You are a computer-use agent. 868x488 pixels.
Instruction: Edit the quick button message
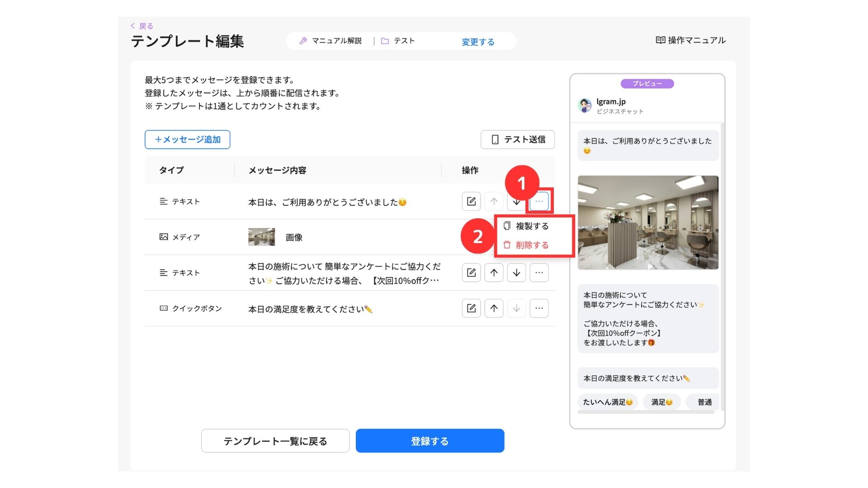(x=471, y=308)
